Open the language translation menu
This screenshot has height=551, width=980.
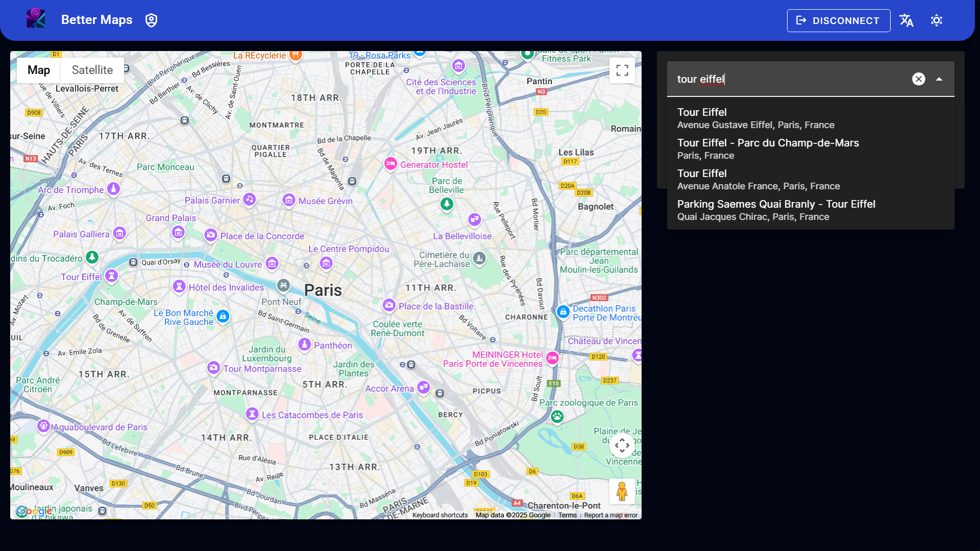click(x=906, y=20)
